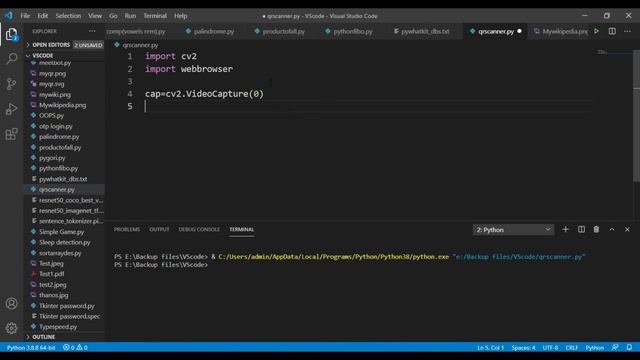Show the Debug Console panel tab
The width and height of the screenshot is (640, 360).
[199, 229]
